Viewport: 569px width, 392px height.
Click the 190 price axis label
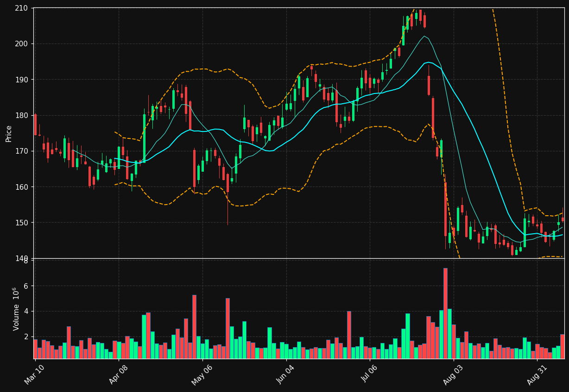22,80
